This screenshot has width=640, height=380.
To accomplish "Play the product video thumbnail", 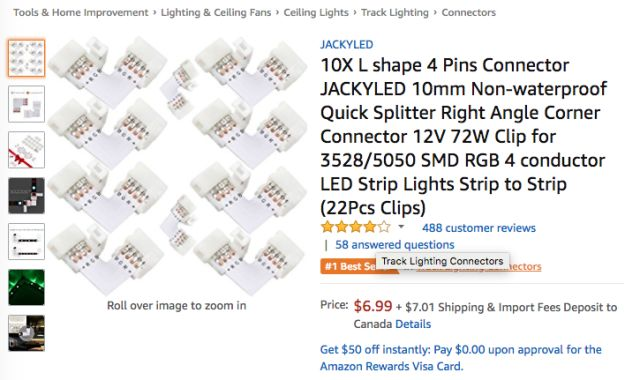I will pos(27,333).
